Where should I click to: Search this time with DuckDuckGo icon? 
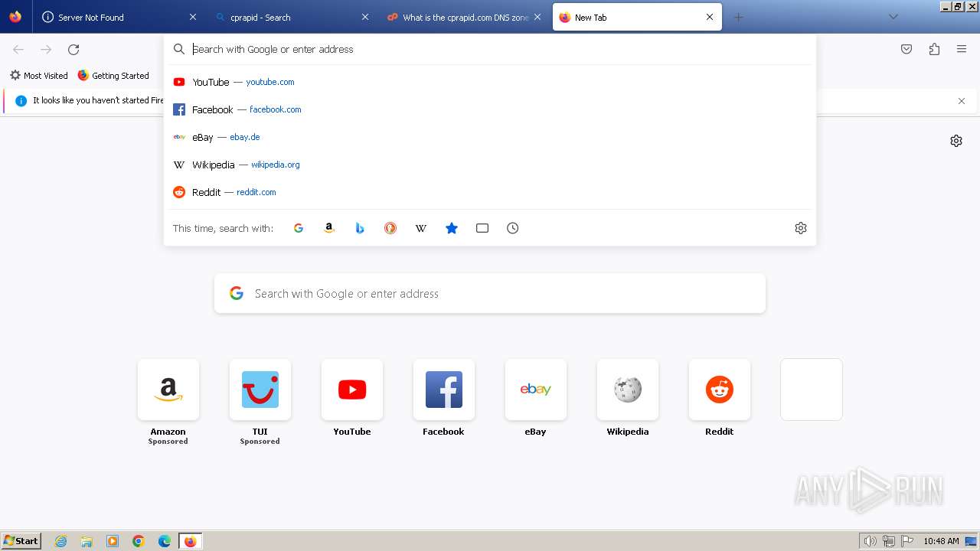coord(390,228)
